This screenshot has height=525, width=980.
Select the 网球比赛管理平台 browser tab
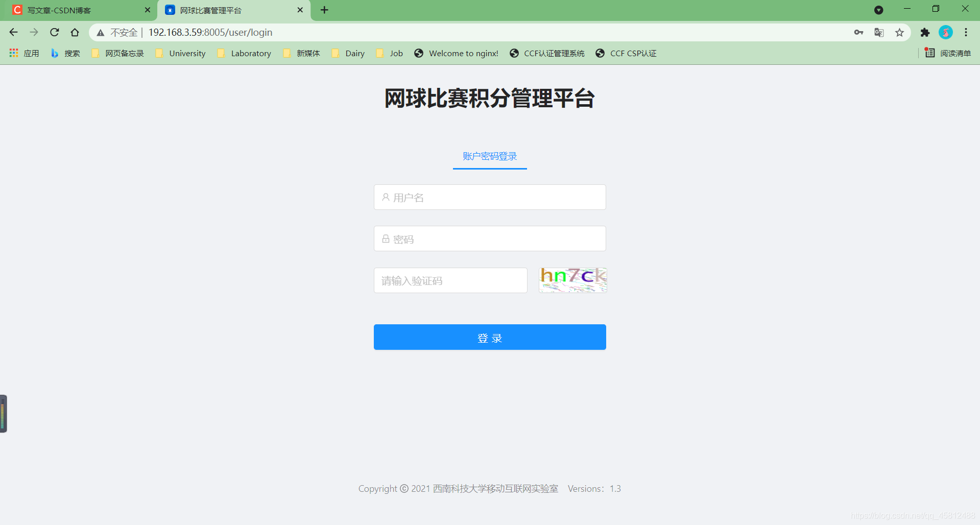point(234,10)
